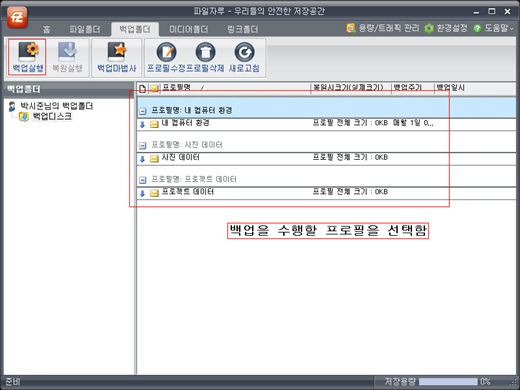Switch to the 홈 tab
Screen dimensions: 520x390
pos(47,29)
